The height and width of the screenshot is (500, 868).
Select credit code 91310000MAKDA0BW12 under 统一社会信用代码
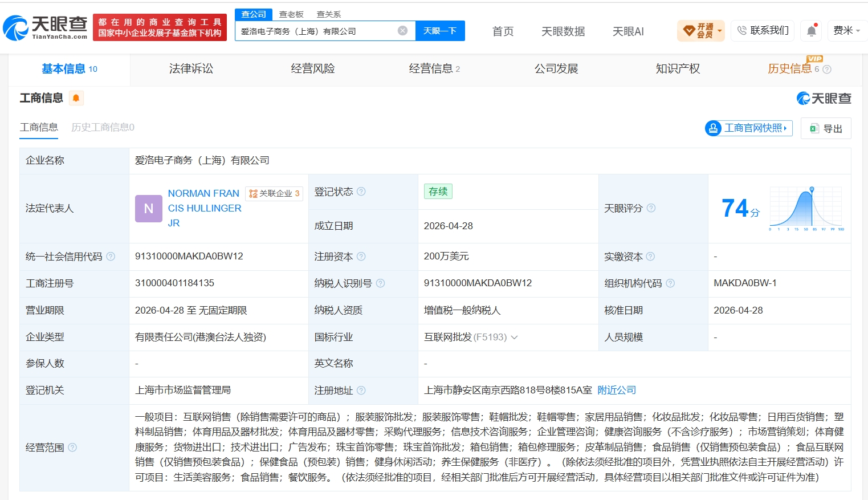[189, 257]
